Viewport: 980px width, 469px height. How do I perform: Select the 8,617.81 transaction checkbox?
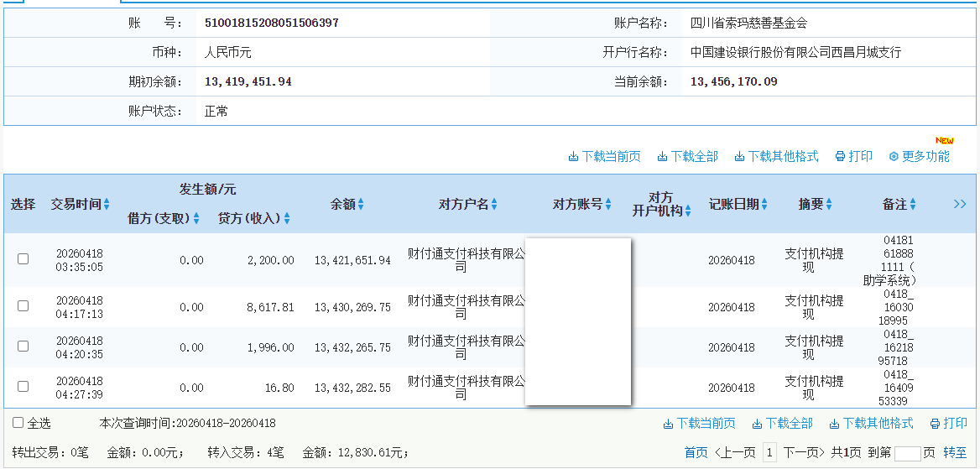23,306
